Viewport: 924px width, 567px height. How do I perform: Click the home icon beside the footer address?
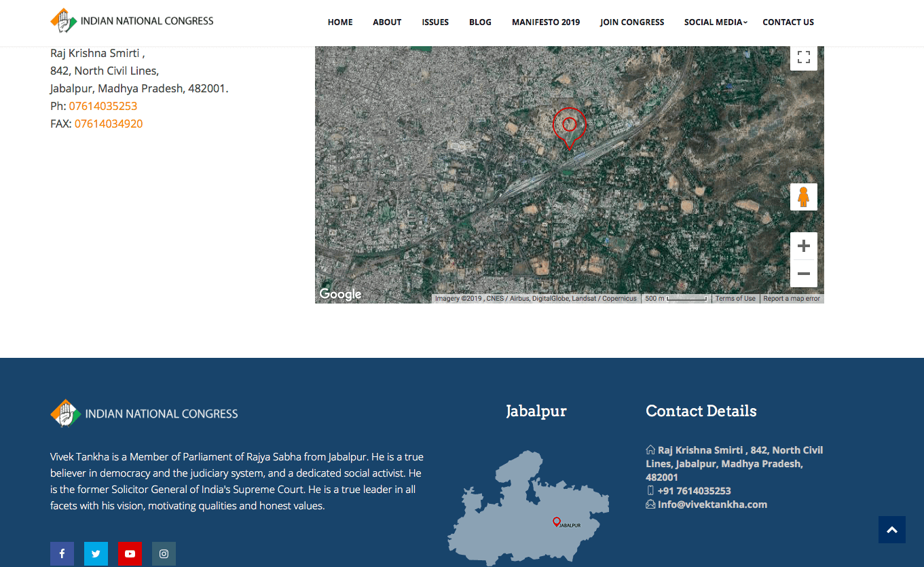[x=650, y=450]
